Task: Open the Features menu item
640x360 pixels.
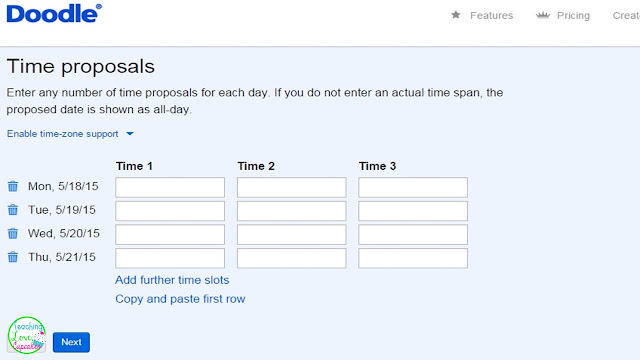Action: click(491, 16)
